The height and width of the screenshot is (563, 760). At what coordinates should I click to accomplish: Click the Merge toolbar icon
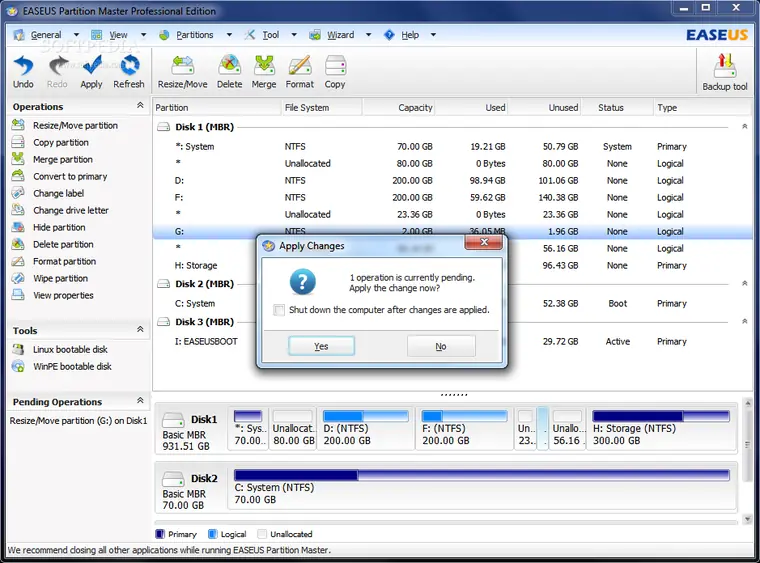point(264,68)
